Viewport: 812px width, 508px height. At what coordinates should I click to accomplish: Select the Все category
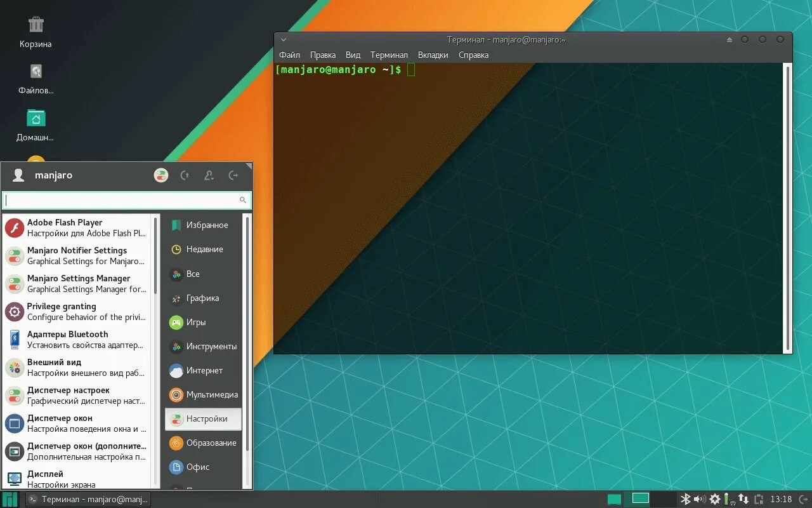coord(203,274)
